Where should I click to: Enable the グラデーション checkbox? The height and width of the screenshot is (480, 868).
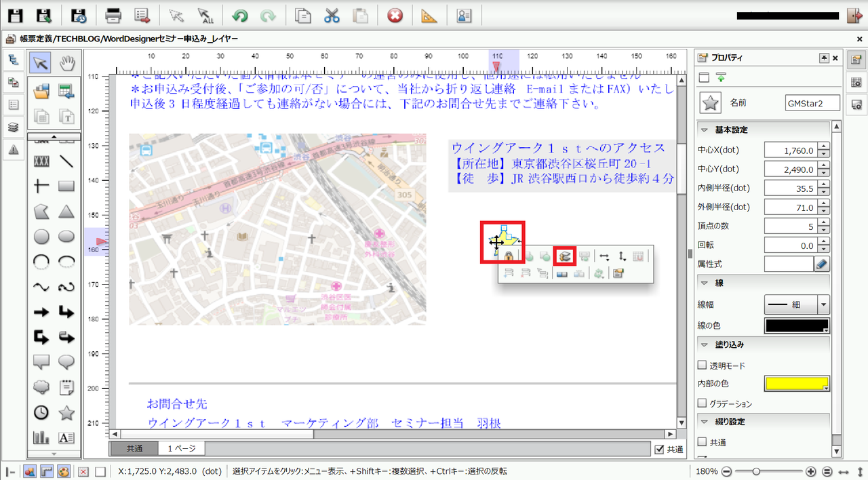coord(702,403)
